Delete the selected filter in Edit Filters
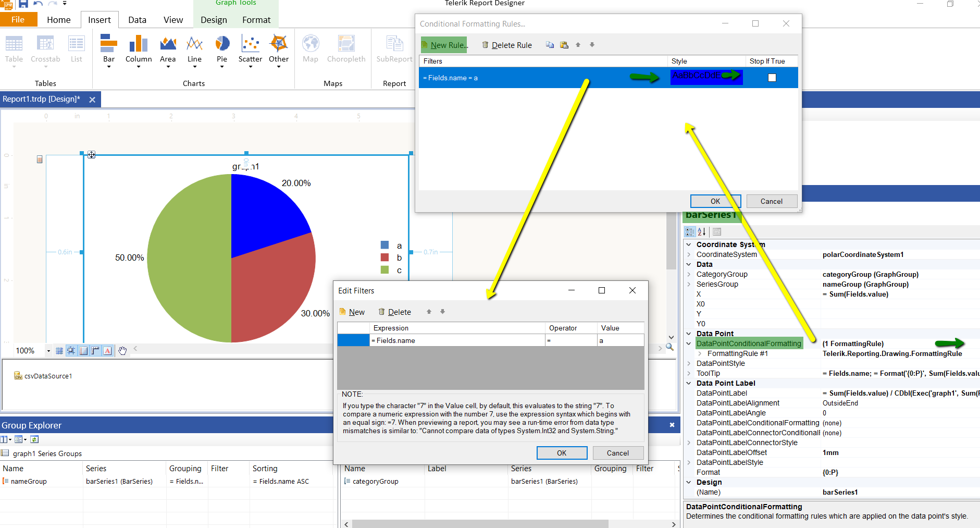Image resolution: width=980 pixels, height=528 pixels. coord(395,312)
